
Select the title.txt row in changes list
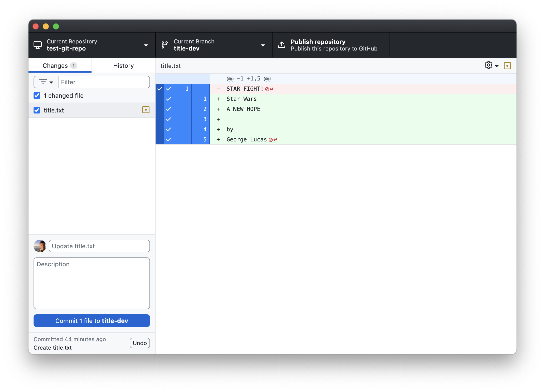pyautogui.click(x=92, y=110)
